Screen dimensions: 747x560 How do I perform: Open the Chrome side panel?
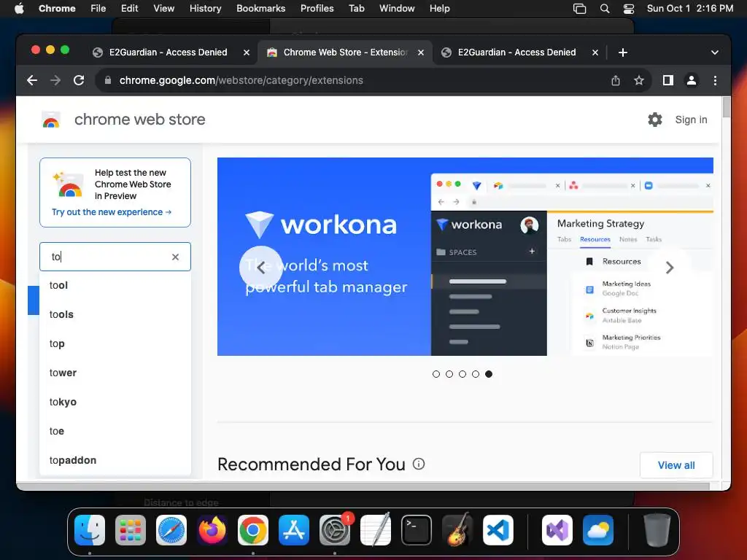(668, 80)
